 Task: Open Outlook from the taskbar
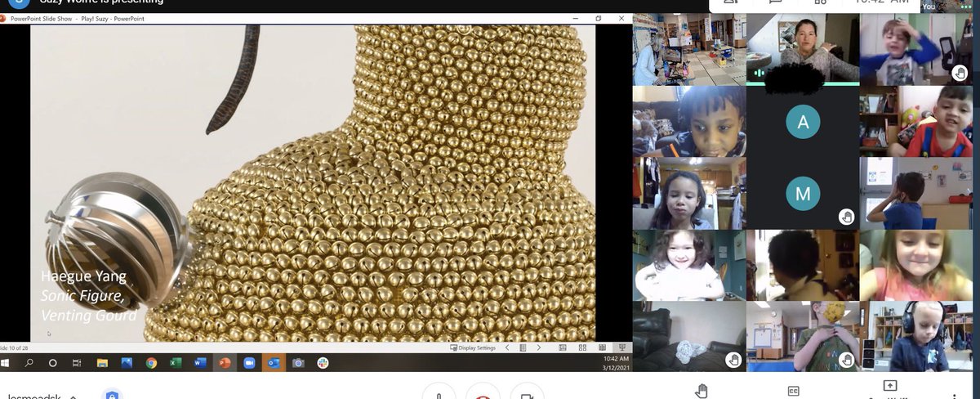[274, 362]
